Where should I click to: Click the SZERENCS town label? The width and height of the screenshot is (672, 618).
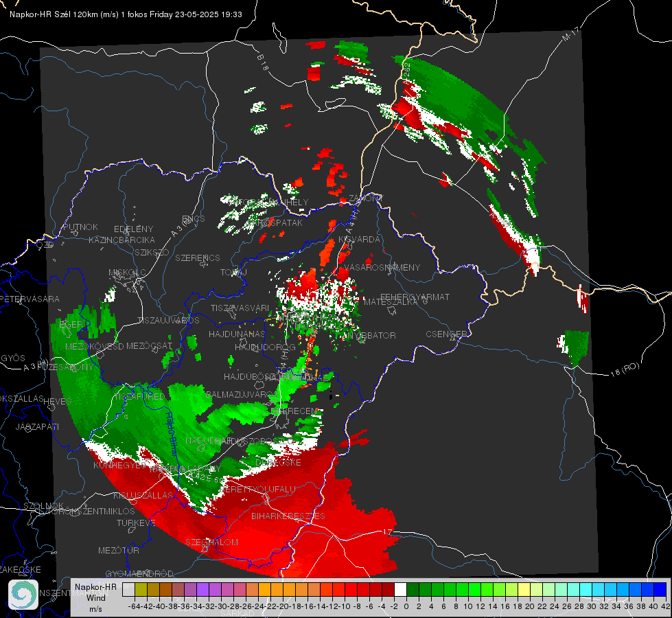coord(198,258)
